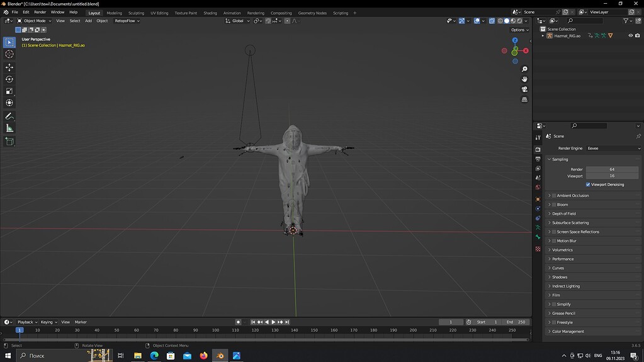
Task: Select the Add Cube tool
Action: pos(9,142)
